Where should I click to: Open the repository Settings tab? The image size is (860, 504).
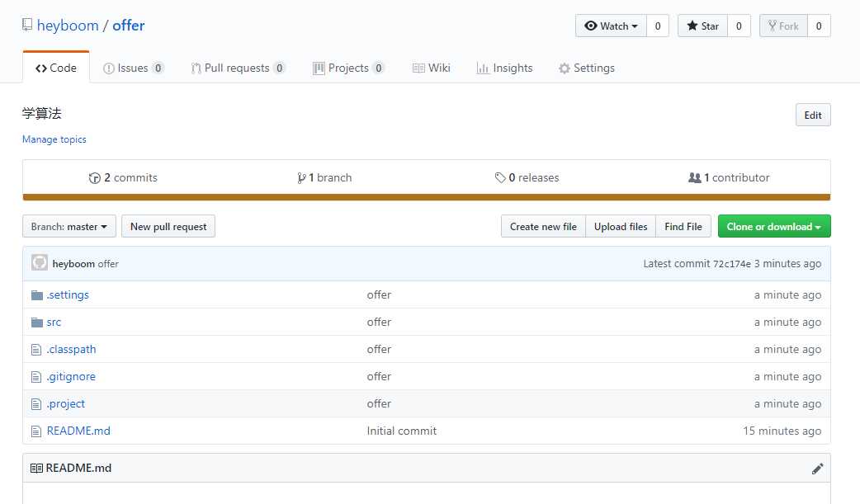click(x=586, y=68)
